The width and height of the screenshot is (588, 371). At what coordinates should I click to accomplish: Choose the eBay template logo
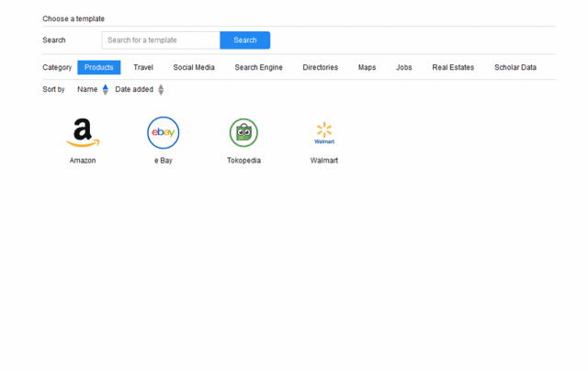point(164,132)
